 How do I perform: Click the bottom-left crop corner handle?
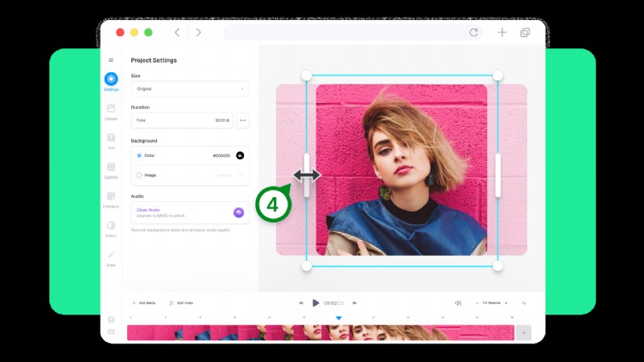click(x=307, y=266)
